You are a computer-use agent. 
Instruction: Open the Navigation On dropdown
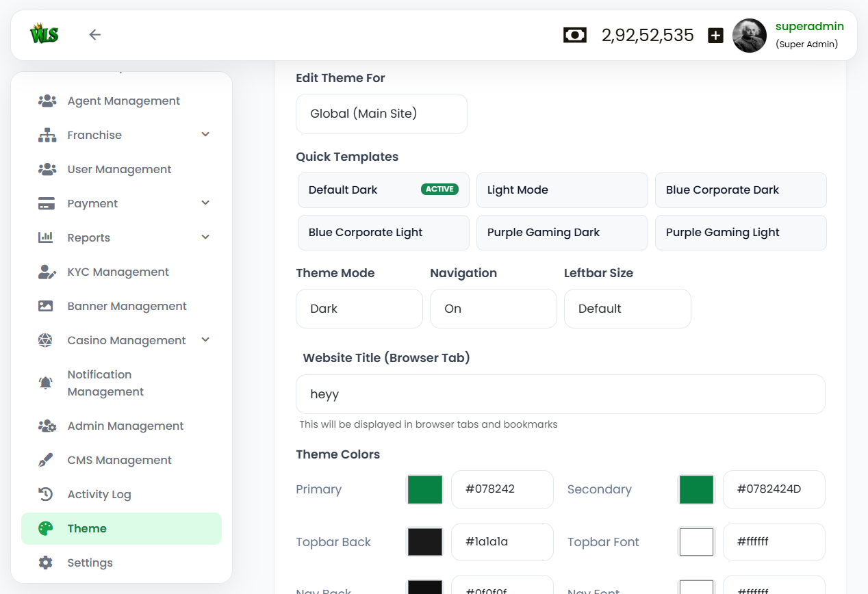(493, 309)
